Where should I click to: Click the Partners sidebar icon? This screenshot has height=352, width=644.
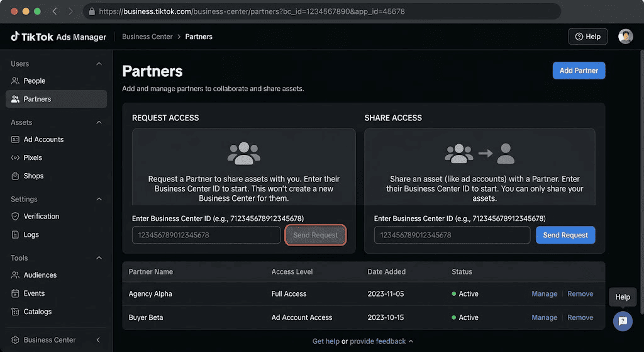click(15, 99)
